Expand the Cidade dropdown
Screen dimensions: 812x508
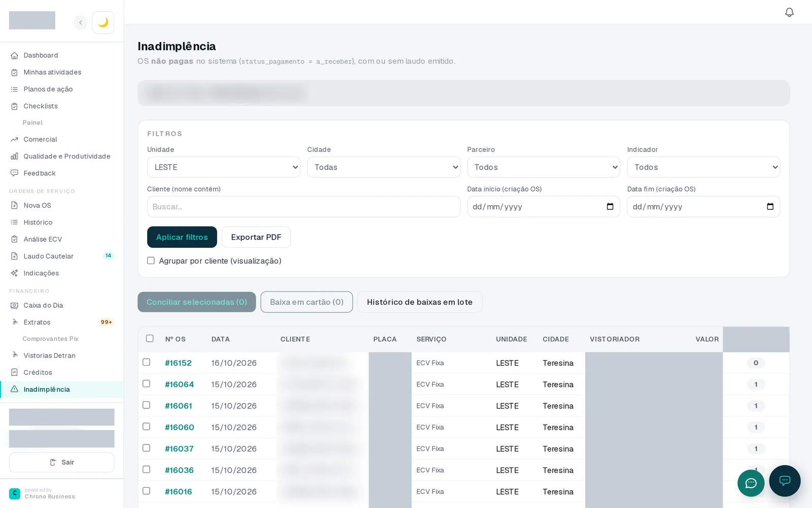pos(384,167)
